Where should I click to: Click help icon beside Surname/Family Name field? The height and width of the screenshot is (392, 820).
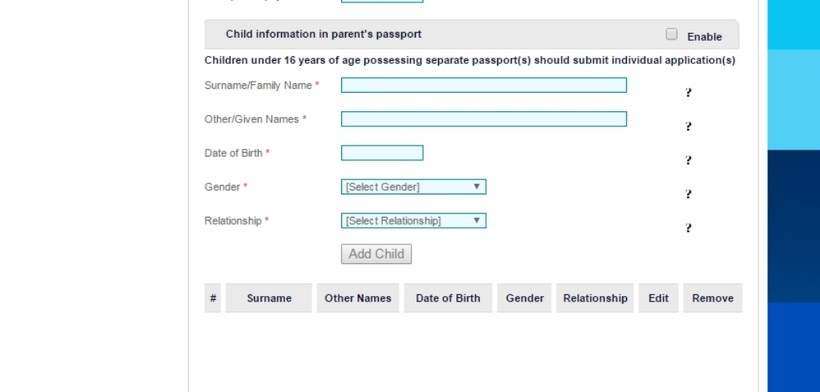[688, 93]
